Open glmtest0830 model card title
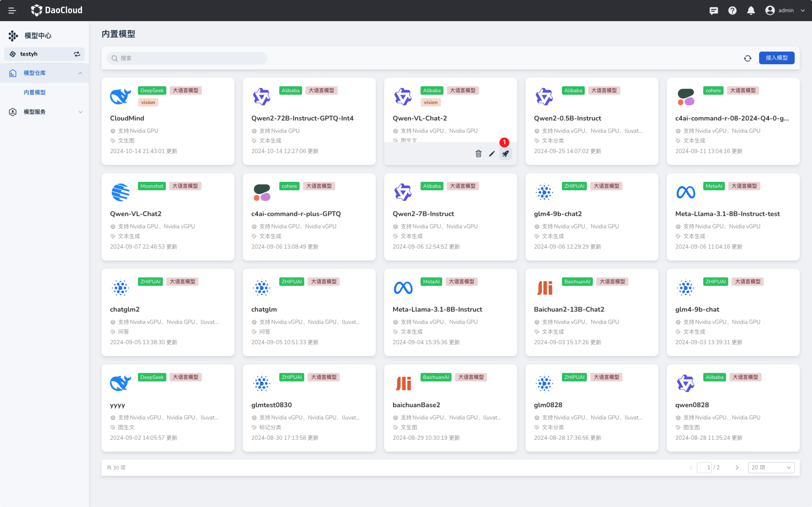This screenshot has height=507, width=812. [x=271, y=405]
